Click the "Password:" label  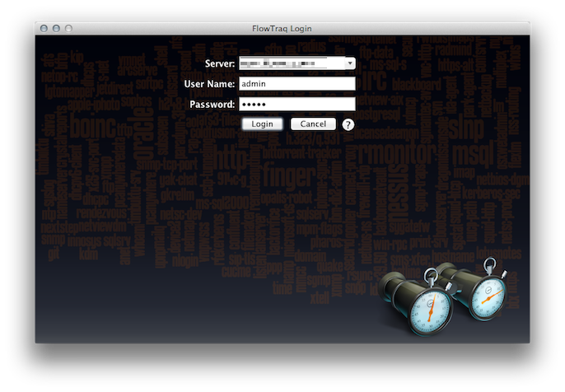212,105
